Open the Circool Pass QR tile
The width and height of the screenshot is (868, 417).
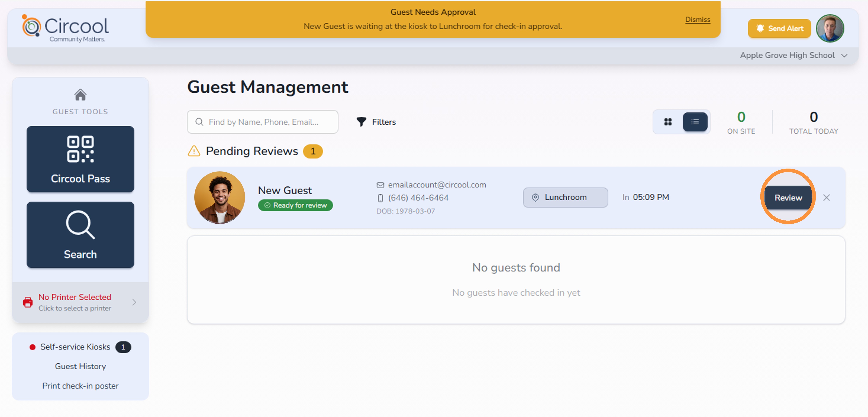tap(80, 159)
